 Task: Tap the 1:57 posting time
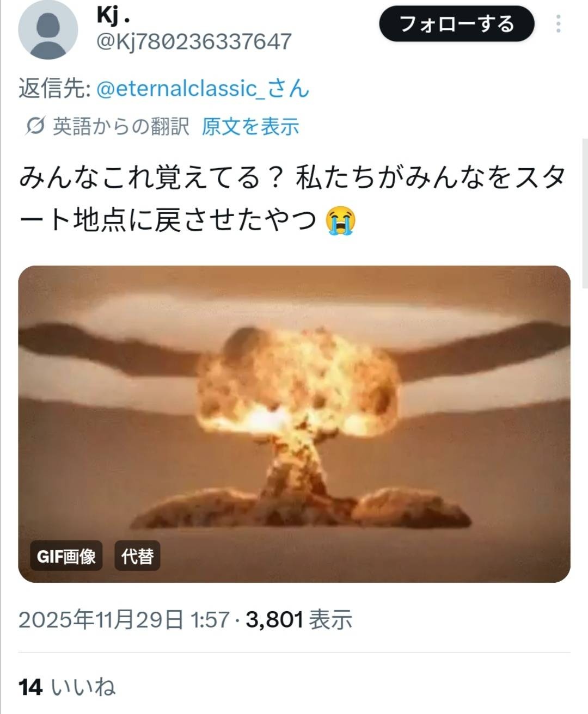pyautogui.click(x=210, y=619)
